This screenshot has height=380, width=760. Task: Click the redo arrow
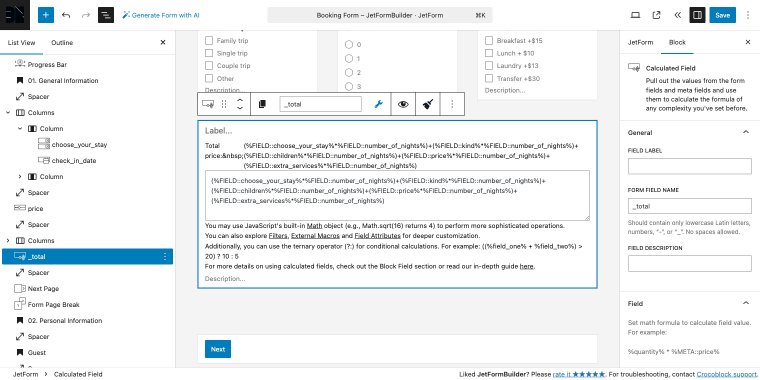pyautogui.click(x=86, y=15)
